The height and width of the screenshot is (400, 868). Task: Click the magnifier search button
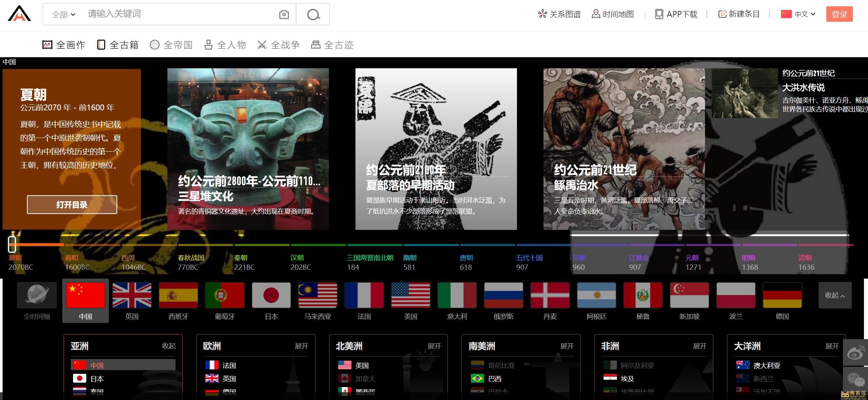tap(313, 15)
